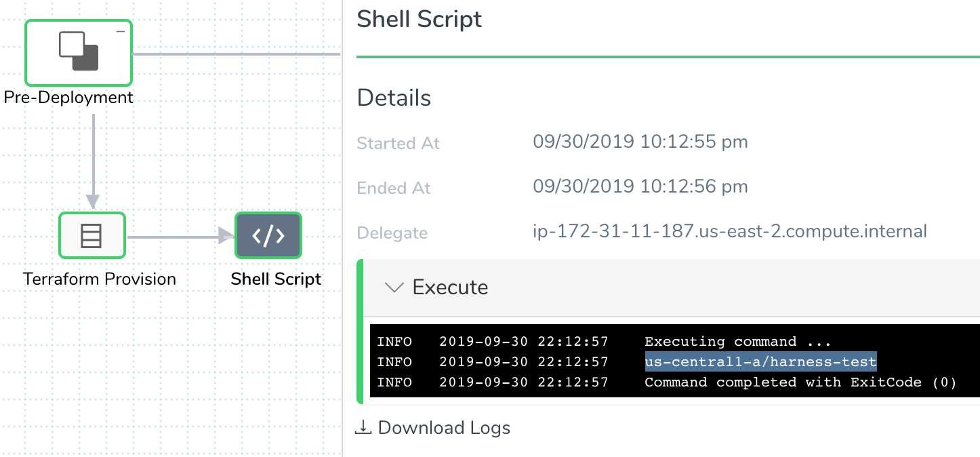The image size is (980, 457).
Task: Click the Execute section header
Action: pyautogui.click(x=672, y=287)
